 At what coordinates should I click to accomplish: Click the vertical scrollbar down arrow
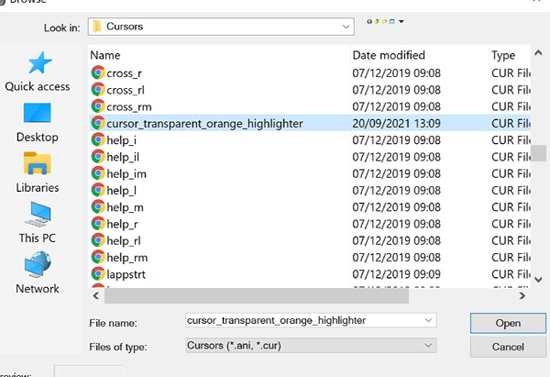(x=538, y=280)
